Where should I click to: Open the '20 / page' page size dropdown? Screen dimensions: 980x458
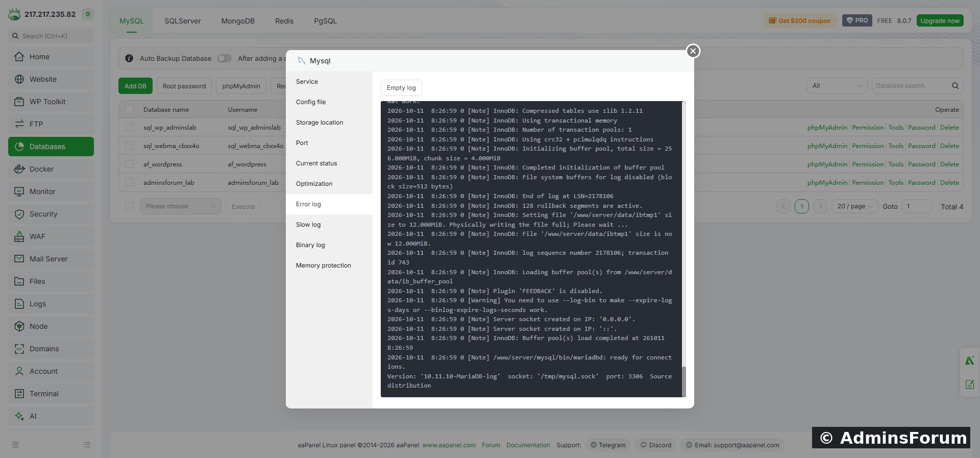[x=855, y=206]
